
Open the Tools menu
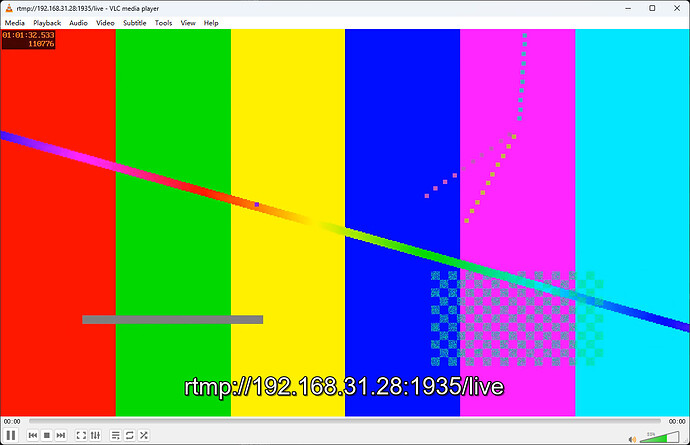point(163,23)
